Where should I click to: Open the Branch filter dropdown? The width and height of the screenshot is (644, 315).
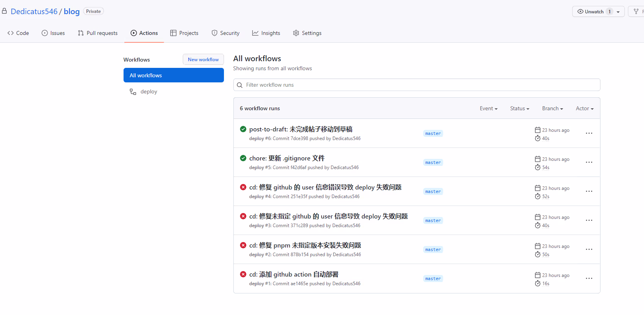[x=553, y=109]
